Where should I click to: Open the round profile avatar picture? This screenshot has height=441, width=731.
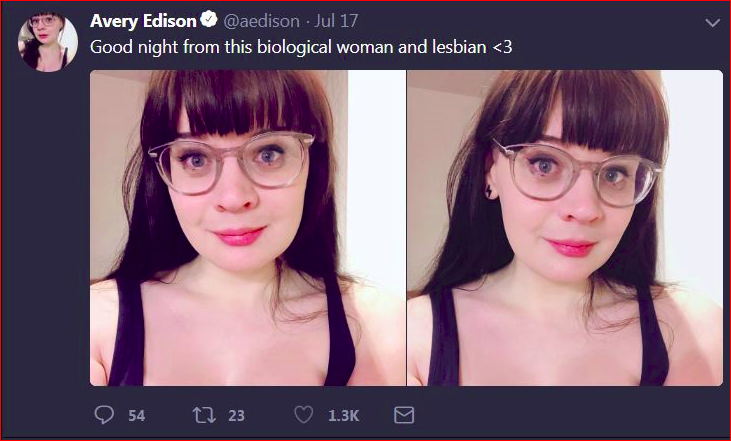pos(48,42)
